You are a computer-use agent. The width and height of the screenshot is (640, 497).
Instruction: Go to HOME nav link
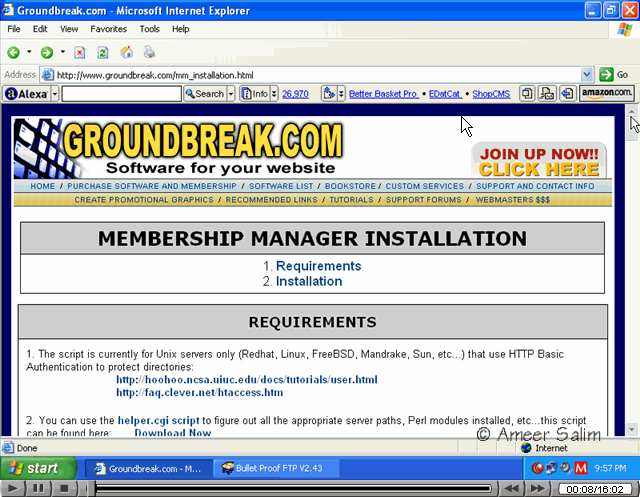[x=42, y=186]
